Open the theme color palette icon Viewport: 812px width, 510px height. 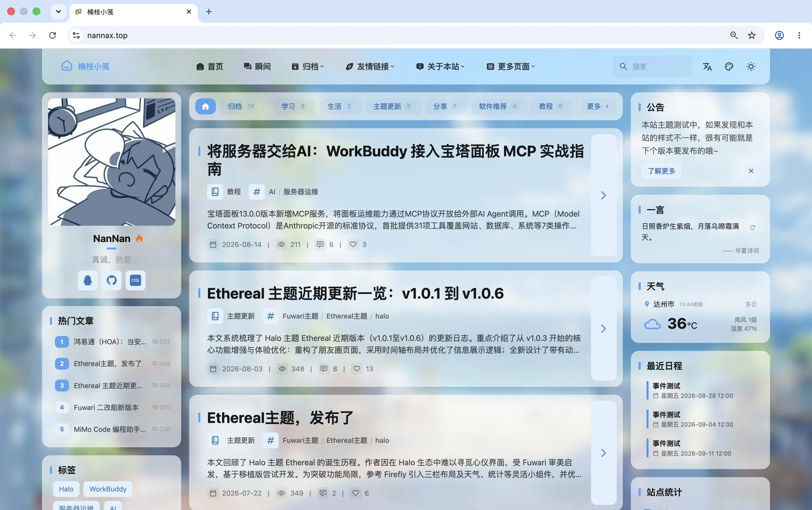click(x=729, y=67)
